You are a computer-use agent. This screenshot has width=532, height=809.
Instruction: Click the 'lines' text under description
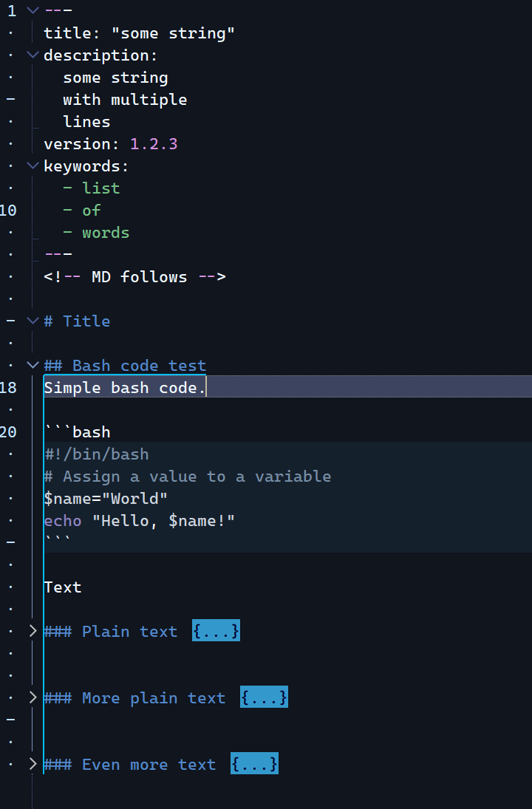pyautogui.click(x=86, y=122)
